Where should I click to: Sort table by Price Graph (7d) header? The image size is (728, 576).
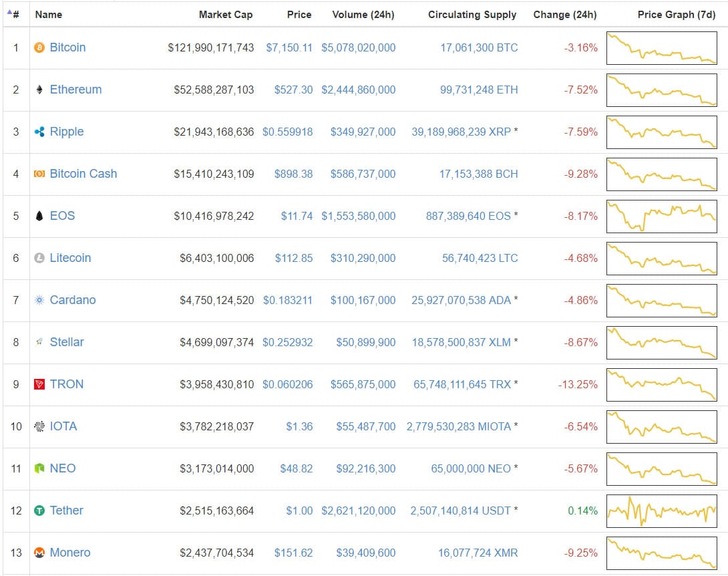point(677,15)
